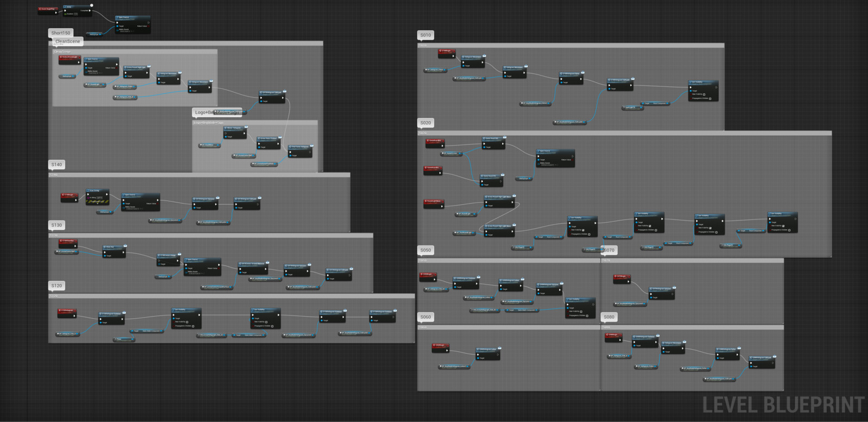868x422 pixels.
Task: Select the red custom event node in CleanScene
Action: 69,59
